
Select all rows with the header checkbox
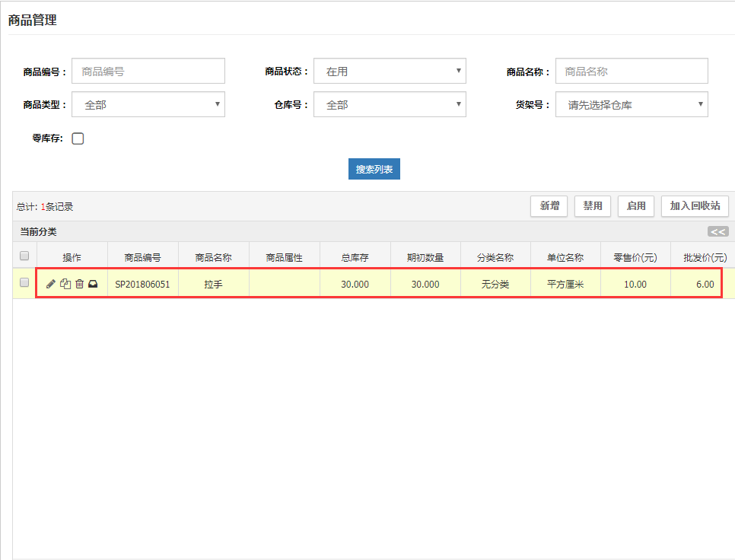click(x=24, y=256)
